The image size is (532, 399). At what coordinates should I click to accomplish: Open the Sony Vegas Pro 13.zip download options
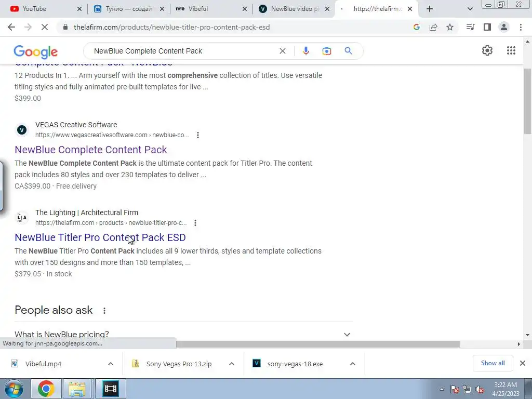(231, 364)
